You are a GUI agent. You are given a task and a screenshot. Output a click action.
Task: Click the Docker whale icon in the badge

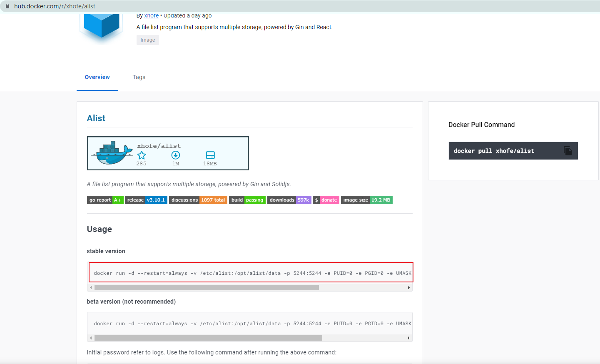112,153
